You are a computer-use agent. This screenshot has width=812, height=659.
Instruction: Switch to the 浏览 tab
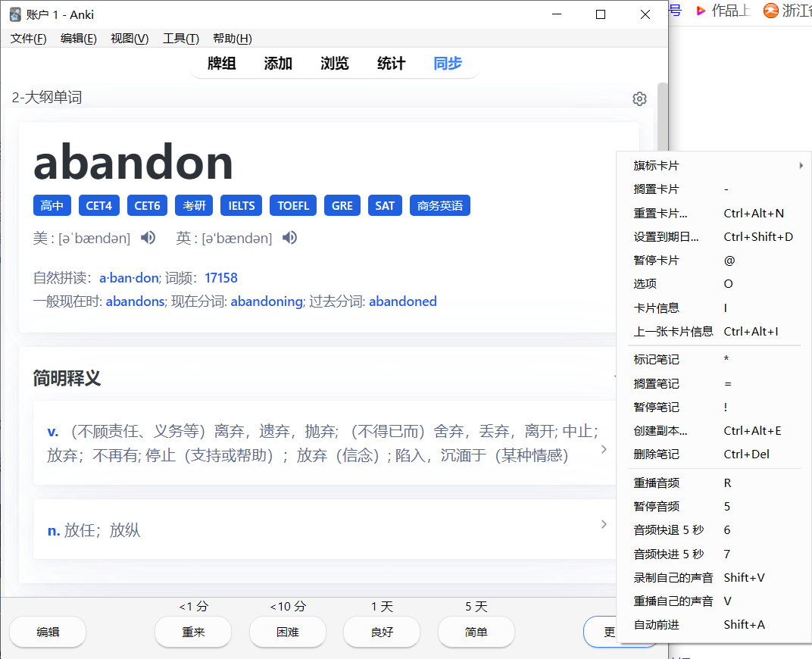point(334,64)
